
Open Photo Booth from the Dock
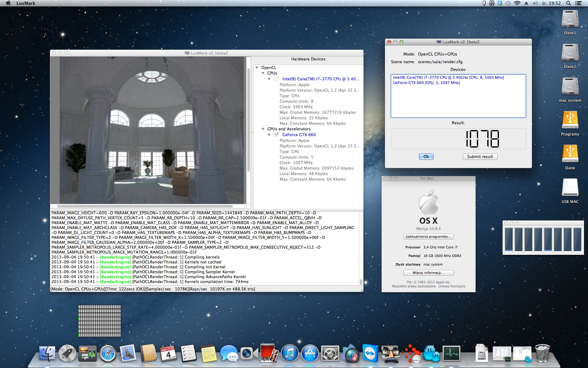(269, 353)
